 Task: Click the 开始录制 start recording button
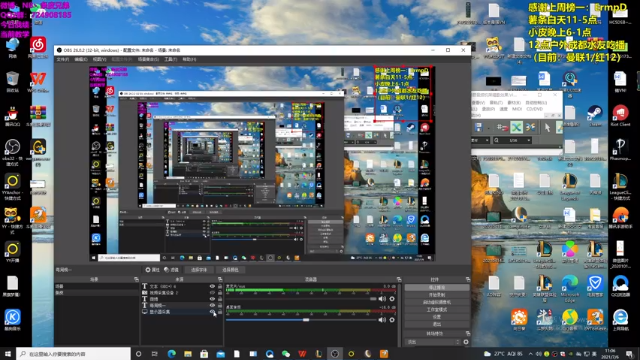[x=437, y=295]
